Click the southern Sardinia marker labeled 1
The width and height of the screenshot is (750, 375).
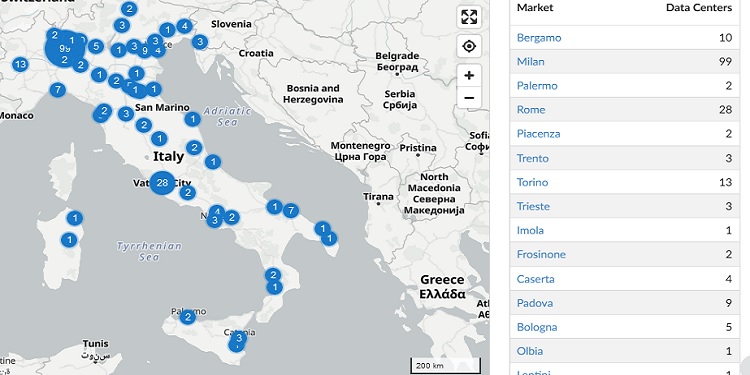coord(69,240)
